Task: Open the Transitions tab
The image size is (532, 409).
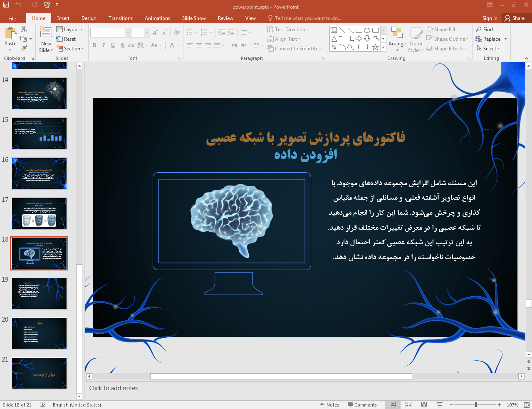Action: tap(121, 18)
